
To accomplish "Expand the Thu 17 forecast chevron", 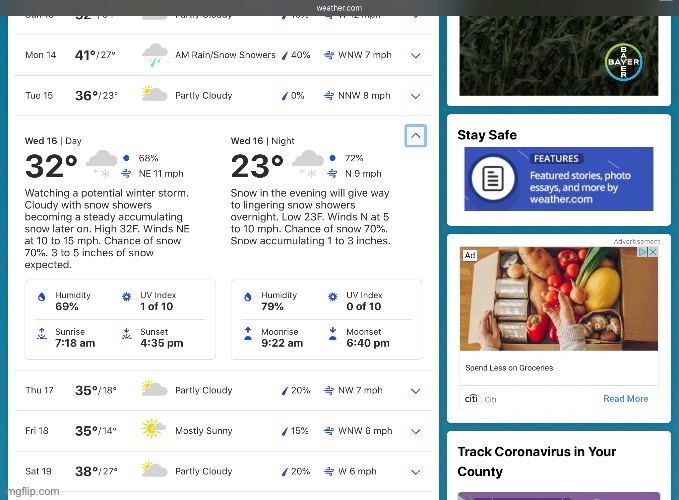I will [415, 391].
